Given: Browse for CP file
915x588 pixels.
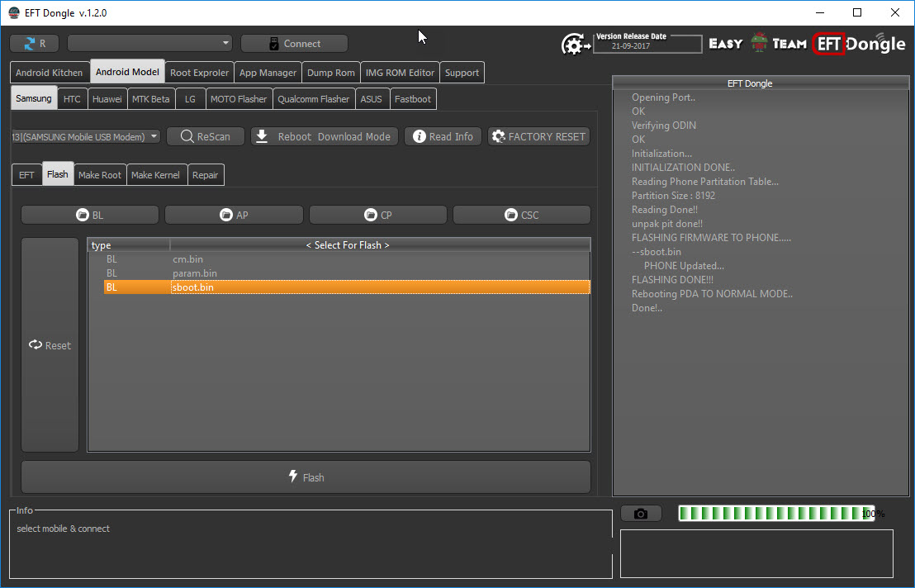Looking at the screenshot, I should point(378,215).
